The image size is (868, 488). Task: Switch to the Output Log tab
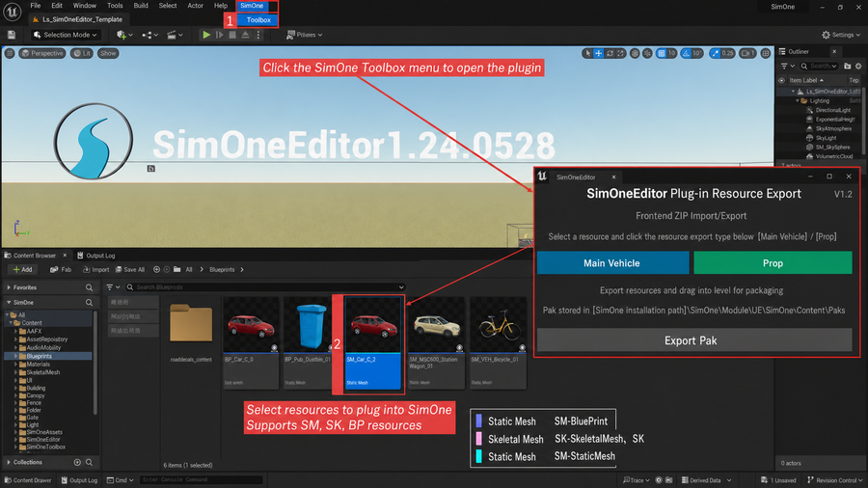pos(96,256)
